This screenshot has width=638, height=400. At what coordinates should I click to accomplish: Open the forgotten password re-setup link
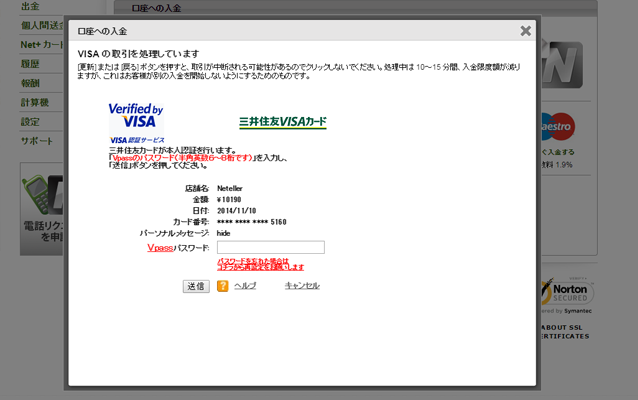coord(260,264)
